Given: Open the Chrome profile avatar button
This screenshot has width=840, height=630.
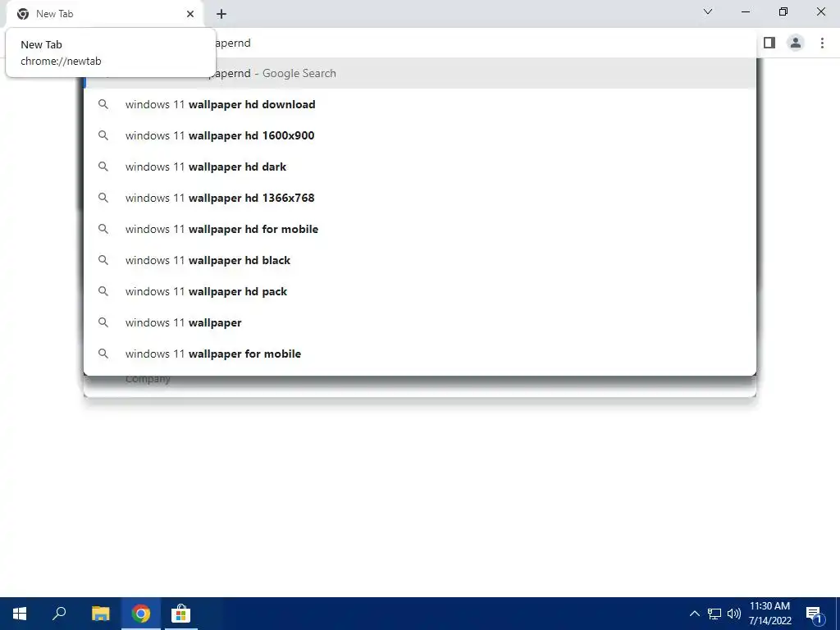Looking at the screenshot, I should pyautogui.click(x=796, y=43).
